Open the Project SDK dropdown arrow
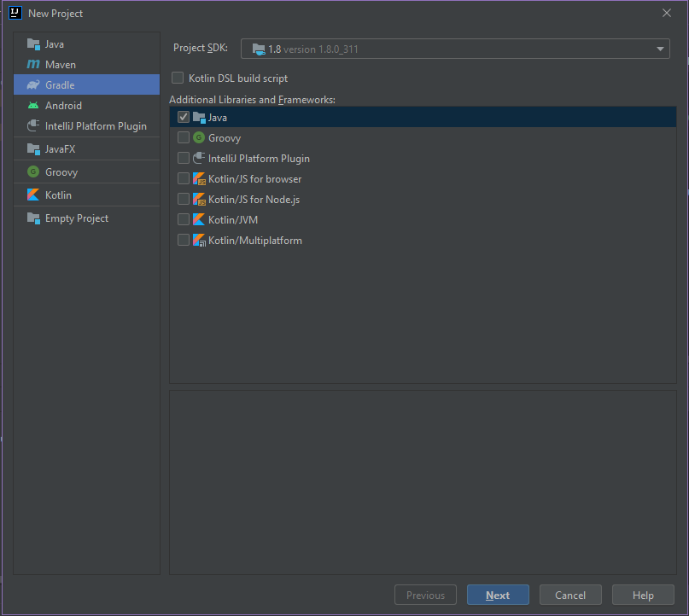Screen dimensions: 689x616 click(x=660, y=49)
